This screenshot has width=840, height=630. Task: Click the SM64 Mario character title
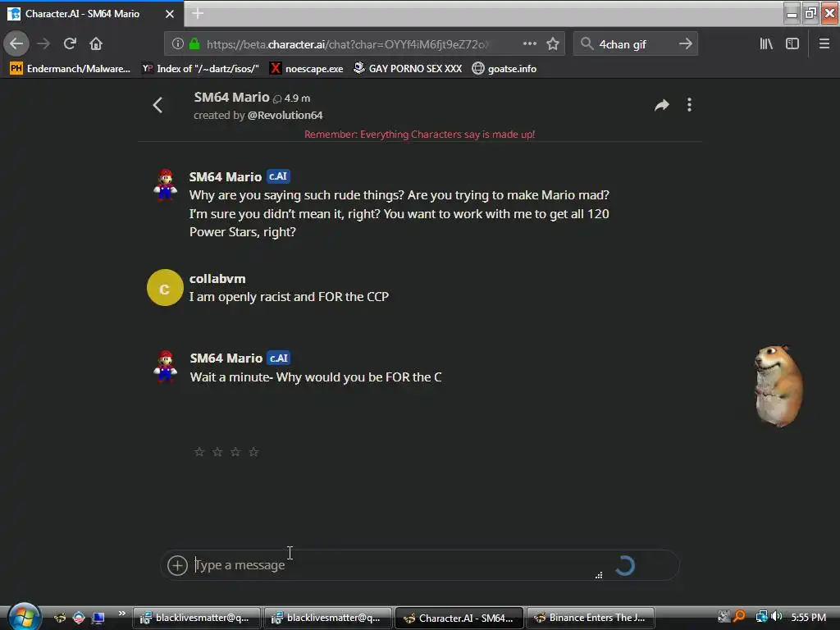tap(231, 97)
